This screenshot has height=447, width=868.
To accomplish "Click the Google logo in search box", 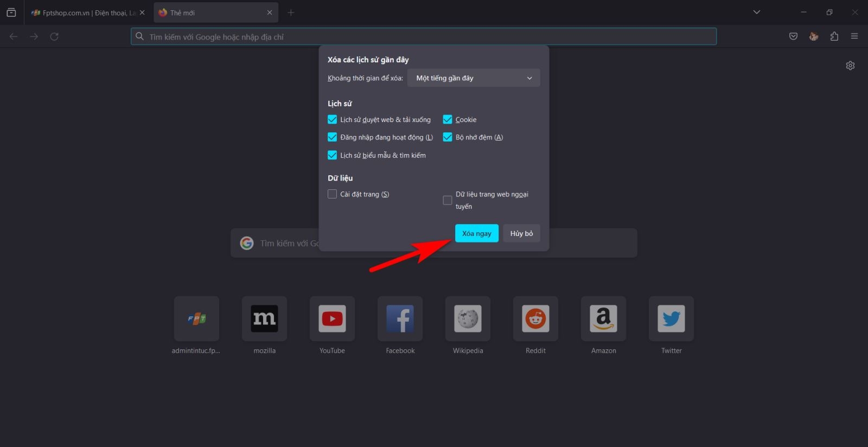I will pos(247,243).
